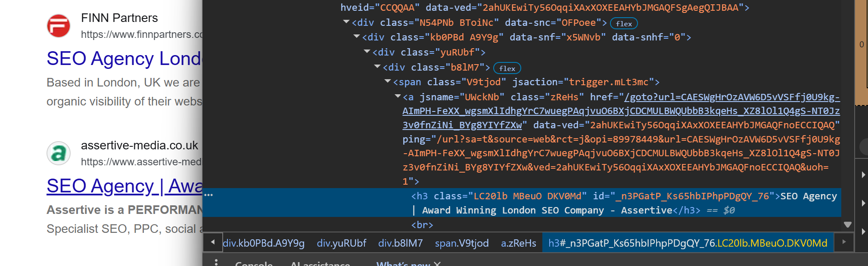Click the 'Assertive is a PERFORMAN' snippet text
Image resolution: width=868 pixels, height=266 pixels.
click(124, 210)
